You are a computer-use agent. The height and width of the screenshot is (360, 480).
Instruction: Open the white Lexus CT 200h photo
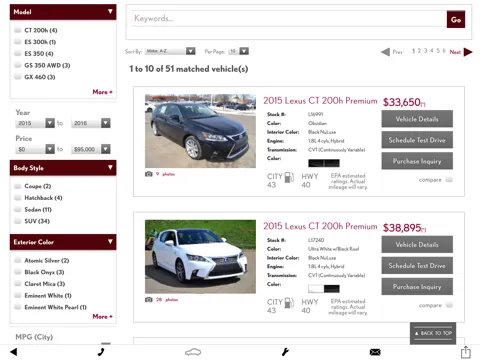coord(200,256)
